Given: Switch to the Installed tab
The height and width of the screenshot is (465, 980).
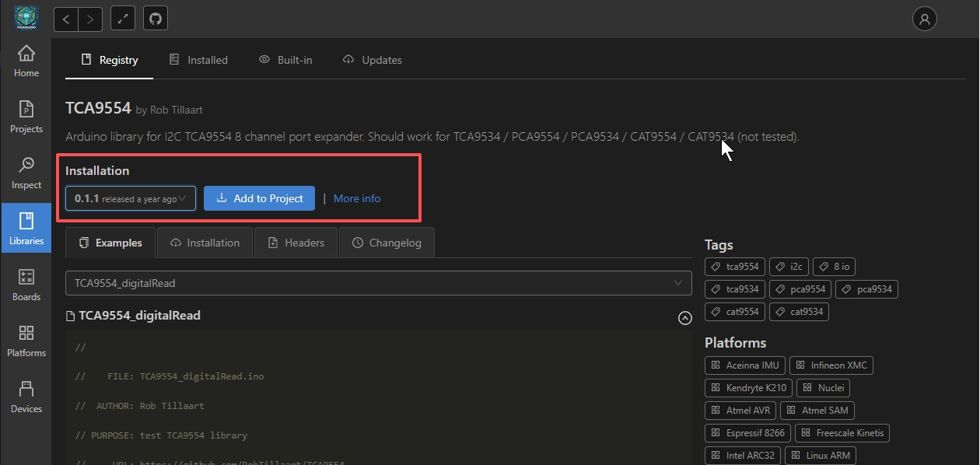Looking at the screenshot, I should pyautogui.click(x=198, y=60).
